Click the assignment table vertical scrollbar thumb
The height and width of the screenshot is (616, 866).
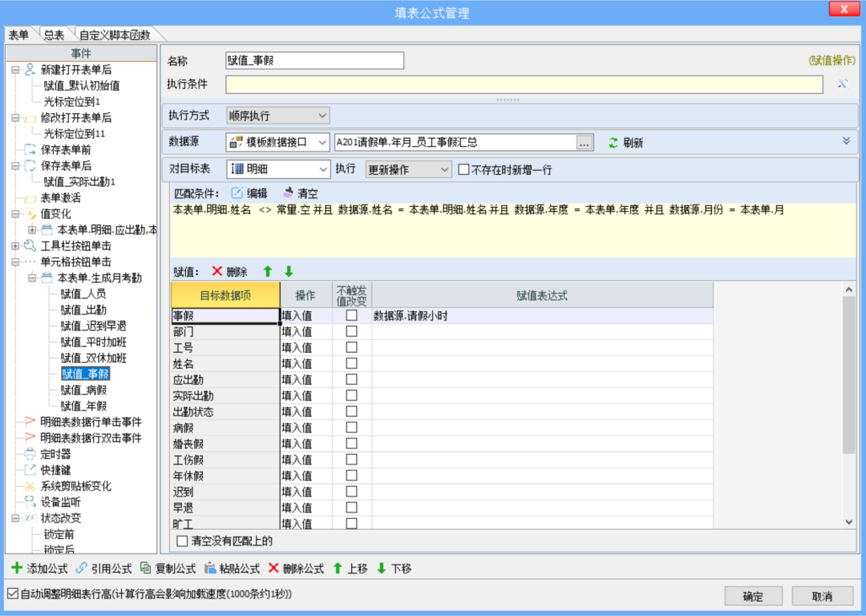point(849,375)
